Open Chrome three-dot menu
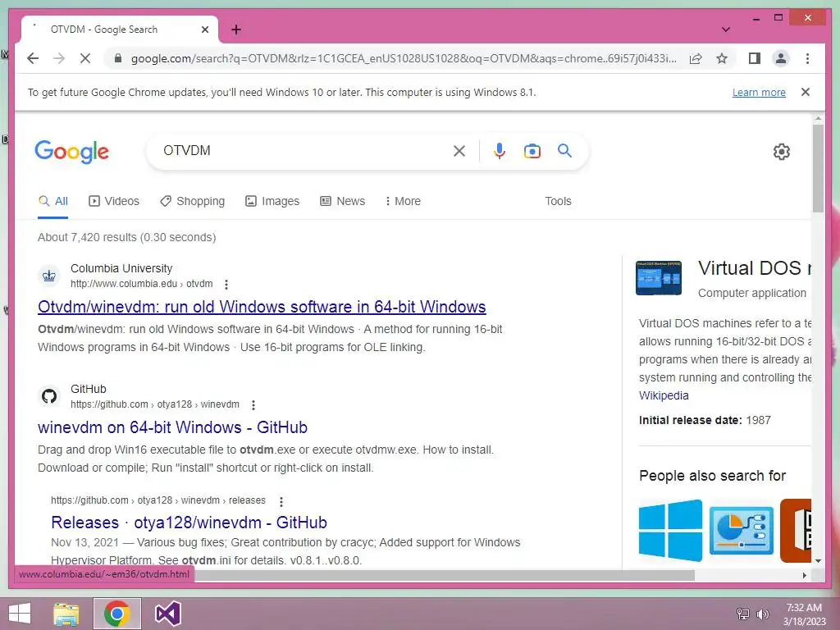Image resolution: width=840 pixels, height=630 pixels. pos(807,58)
